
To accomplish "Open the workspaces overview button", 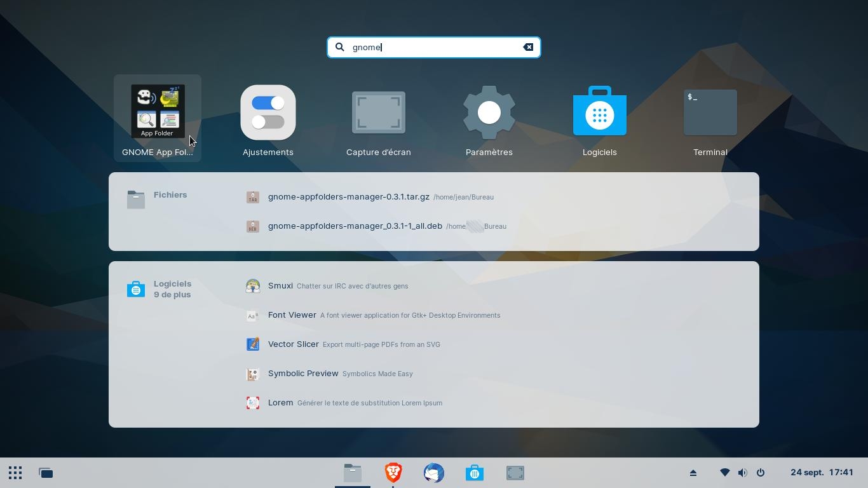I will pyautogui.click(x=46, y=473).
